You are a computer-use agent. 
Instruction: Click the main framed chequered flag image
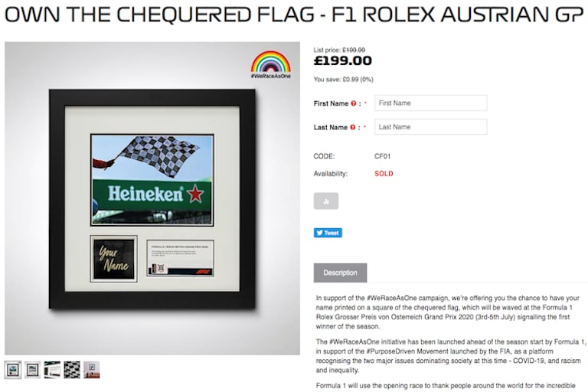152,198
